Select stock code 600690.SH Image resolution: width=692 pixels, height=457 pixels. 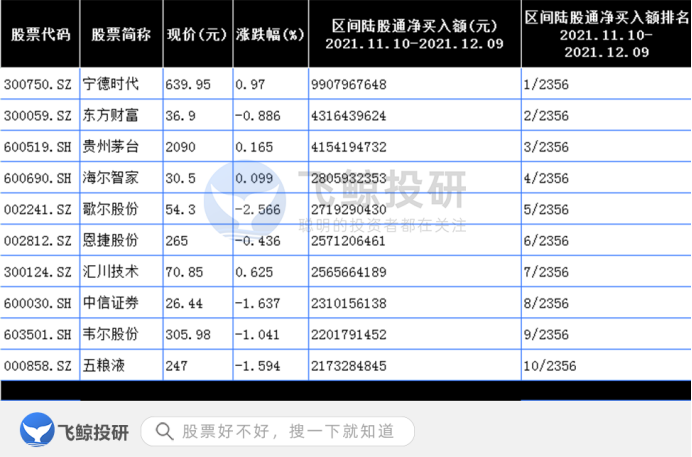38,178
